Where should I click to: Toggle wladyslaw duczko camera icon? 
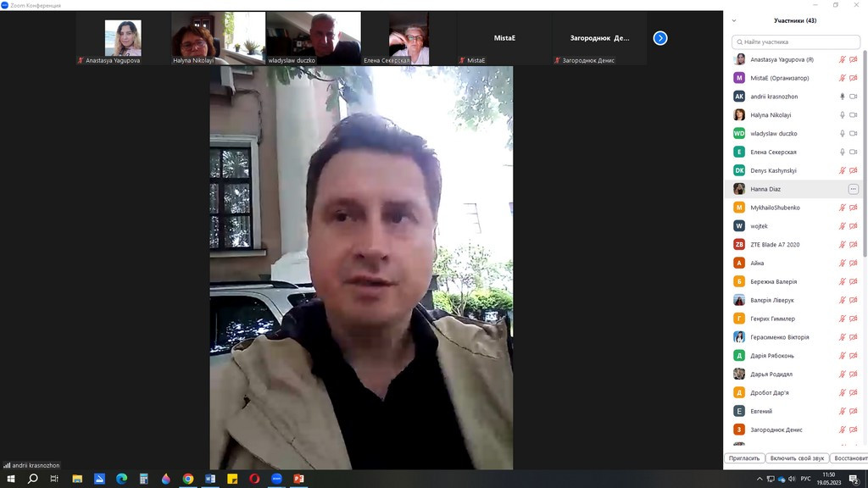tap(853, 133)
